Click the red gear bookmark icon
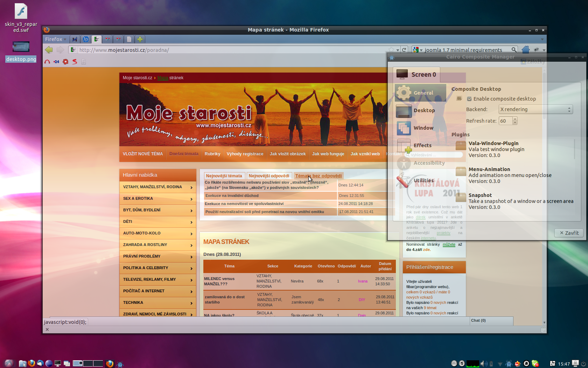The width and height of the screenshot is (588, 368). 65,62
